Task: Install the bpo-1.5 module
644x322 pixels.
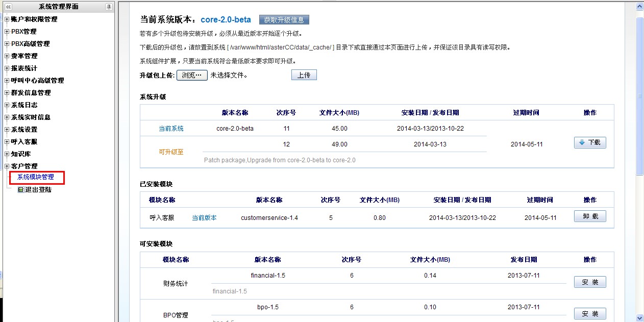Action: [x=590, y=313]
